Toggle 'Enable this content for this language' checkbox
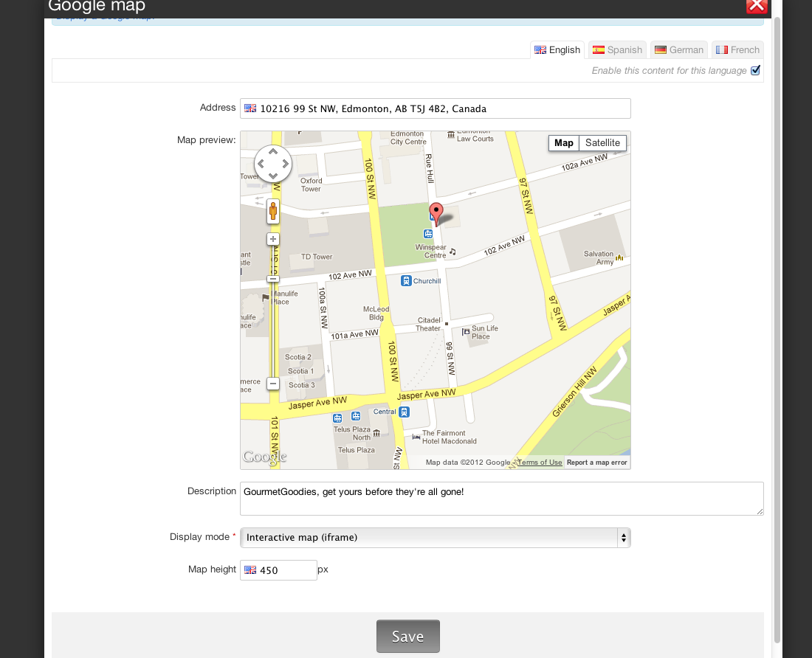The height and width of the screenshot is (658, 812). tap(756, 70)
